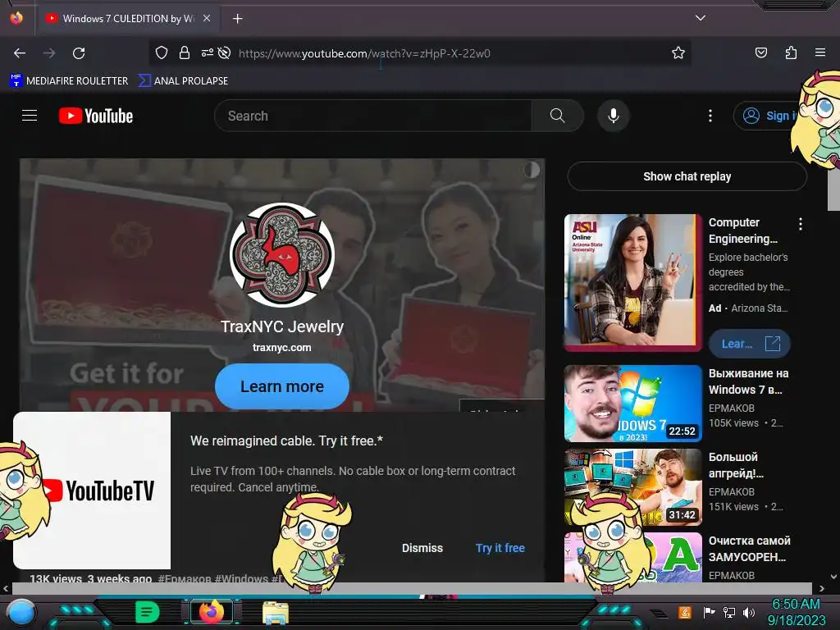The width and height of the screenshot is (840, 630).
Task: Open the Pocket save icon
Action: (x=761, y=52)
